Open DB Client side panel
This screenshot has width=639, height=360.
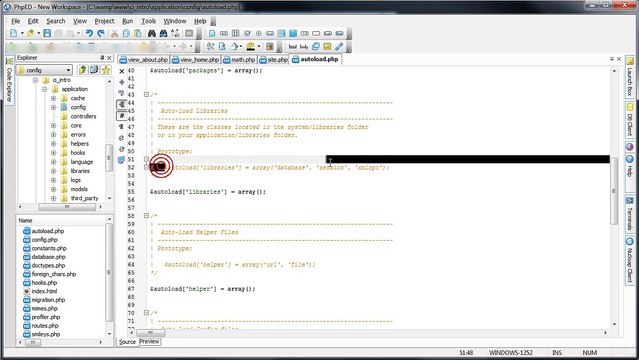click(630, 120)
